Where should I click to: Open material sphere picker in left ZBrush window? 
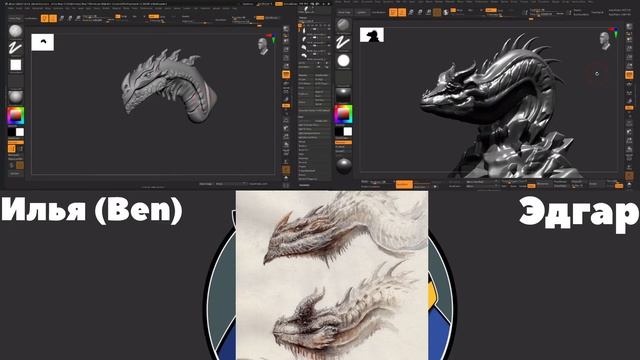point(16,97)
